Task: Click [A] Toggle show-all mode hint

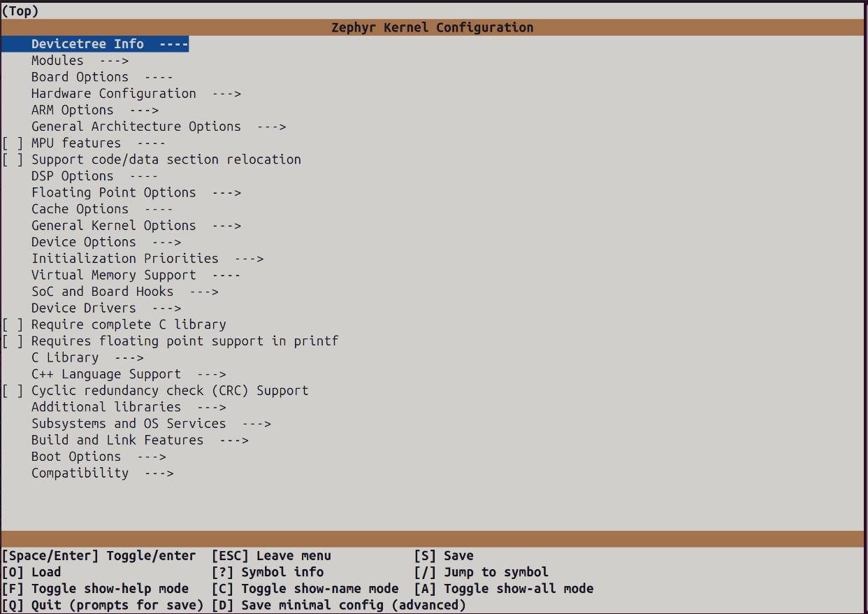Action: point(503,589)
